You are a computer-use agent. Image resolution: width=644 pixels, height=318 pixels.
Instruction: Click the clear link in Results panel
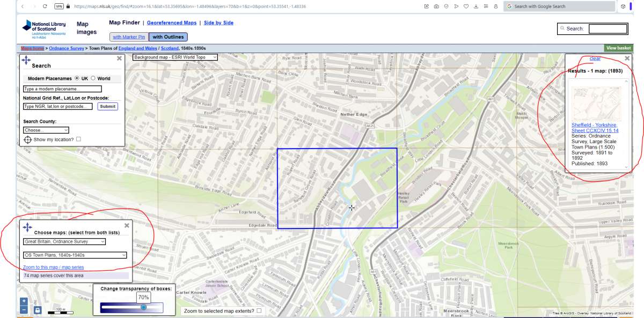tap(595, 58)
